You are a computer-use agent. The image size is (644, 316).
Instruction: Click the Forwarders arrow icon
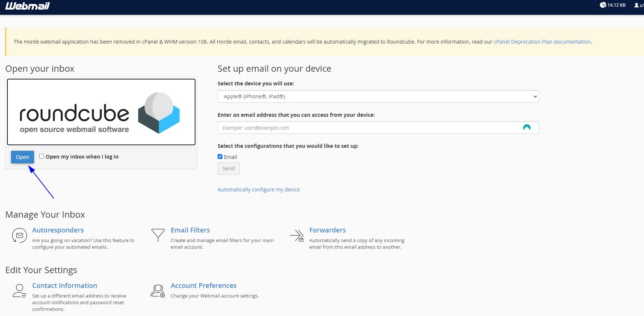click(297, 235)
